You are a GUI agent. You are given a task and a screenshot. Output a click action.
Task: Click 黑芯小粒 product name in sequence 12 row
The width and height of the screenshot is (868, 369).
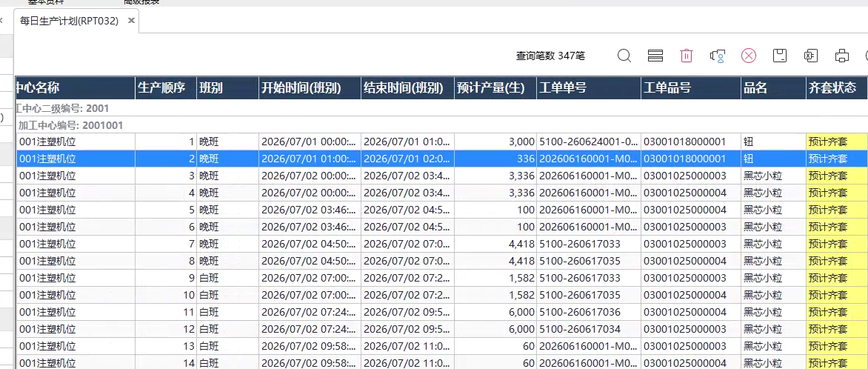coord(773,329)
